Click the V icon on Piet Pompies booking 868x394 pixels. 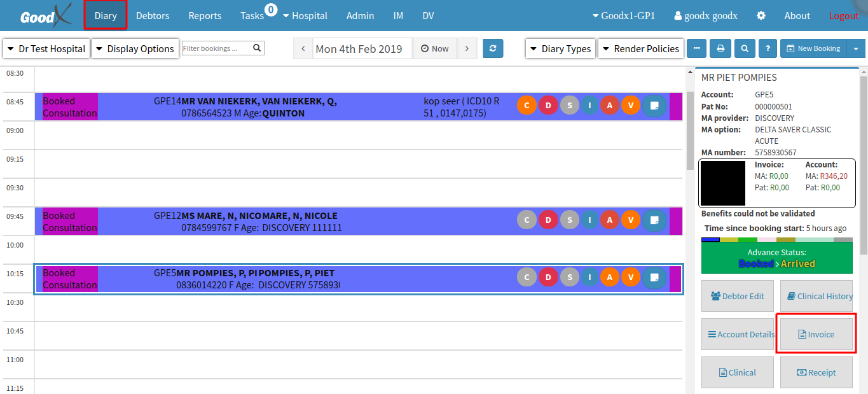pos(630,277)
